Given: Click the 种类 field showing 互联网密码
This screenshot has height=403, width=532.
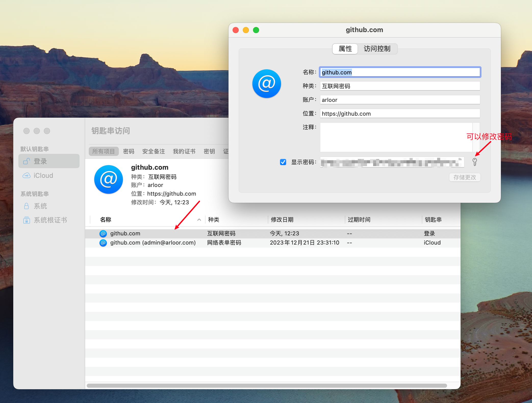Looking at the screenshot, I should click(x=400, y=86).
